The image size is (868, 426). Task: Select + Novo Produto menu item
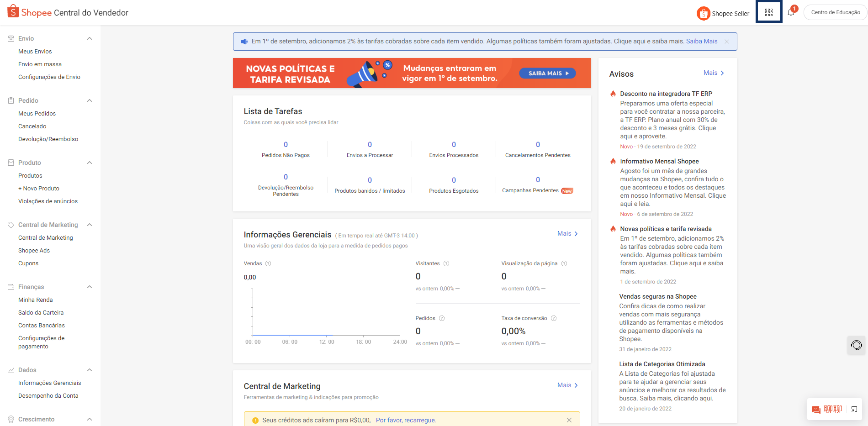point(39,189)
